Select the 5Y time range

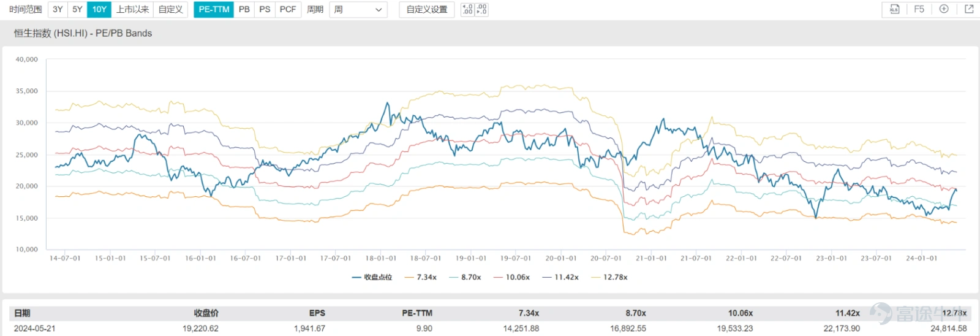[77, 9]
